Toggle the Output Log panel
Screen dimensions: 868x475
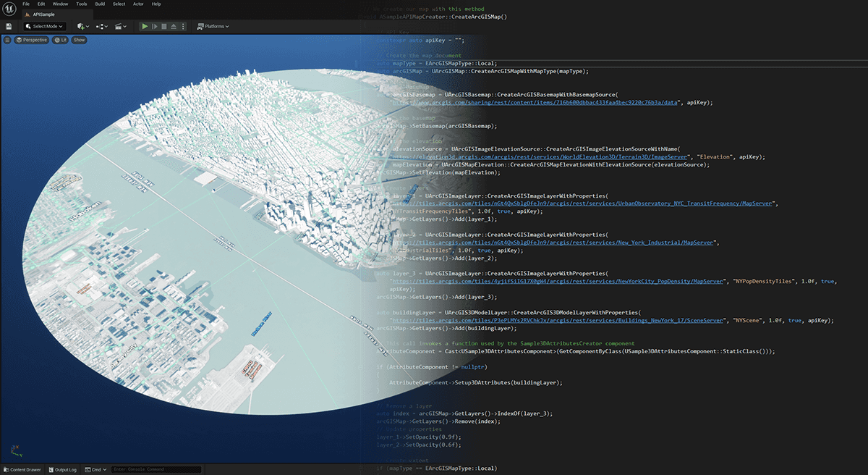click(61, 469)
